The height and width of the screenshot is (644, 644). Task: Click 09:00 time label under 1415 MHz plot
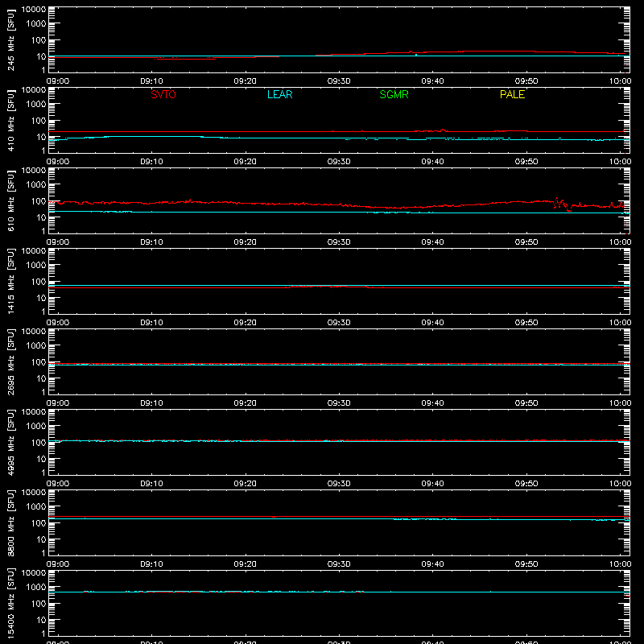[58, 323]
